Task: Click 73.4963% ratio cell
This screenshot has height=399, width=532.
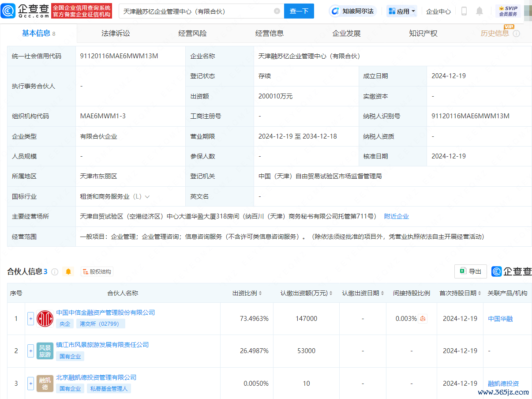Action: click(254, 319)
